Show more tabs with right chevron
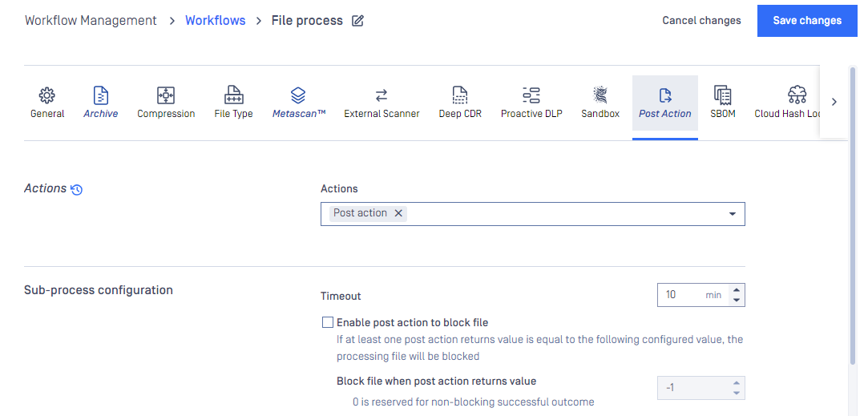Screen dimensions: 868x416 [x=834, y=102]
